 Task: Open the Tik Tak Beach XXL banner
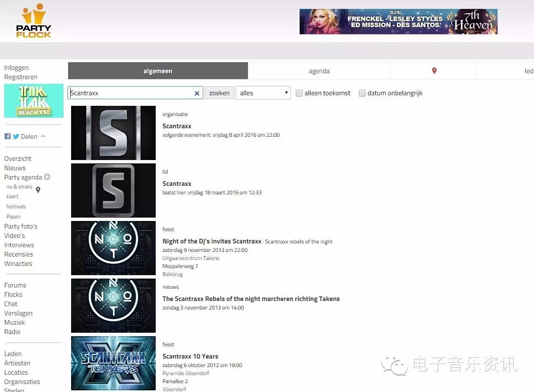click(x=34, y=101)
